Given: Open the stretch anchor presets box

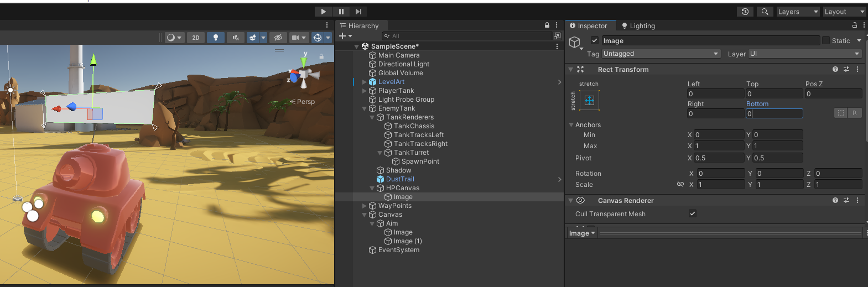Looking at the screenshot, I should 589,100.
